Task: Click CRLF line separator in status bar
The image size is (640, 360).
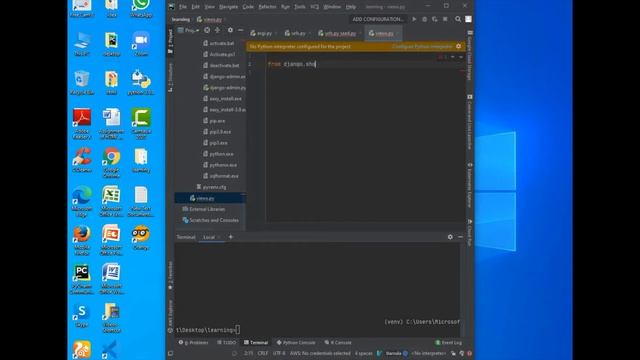Action: click(x=263, y=353)
